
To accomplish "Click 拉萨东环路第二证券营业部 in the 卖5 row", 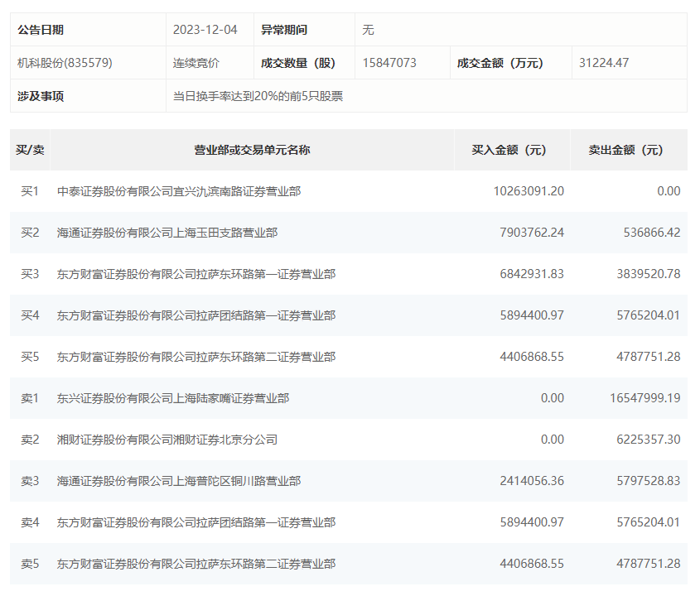I will [196, 564].
